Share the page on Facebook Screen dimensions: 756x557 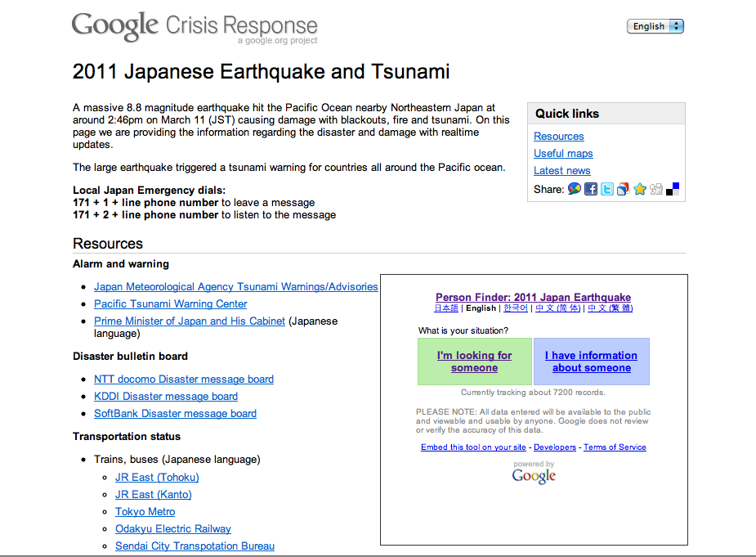[x=591, y=189]
